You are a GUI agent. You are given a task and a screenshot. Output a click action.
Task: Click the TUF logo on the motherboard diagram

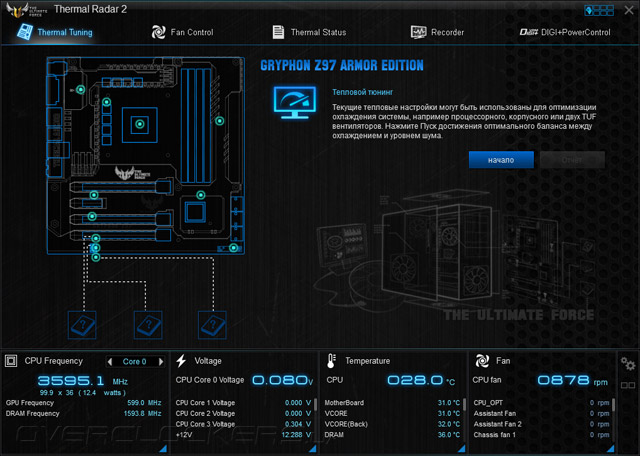[x=131, y=173]
